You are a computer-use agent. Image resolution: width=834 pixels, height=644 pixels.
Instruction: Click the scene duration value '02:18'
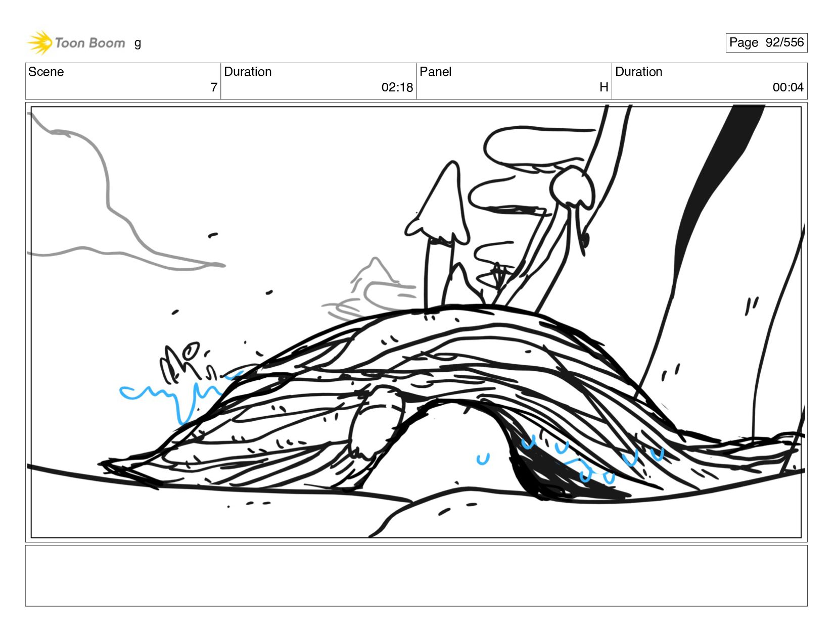coord(397,87)
